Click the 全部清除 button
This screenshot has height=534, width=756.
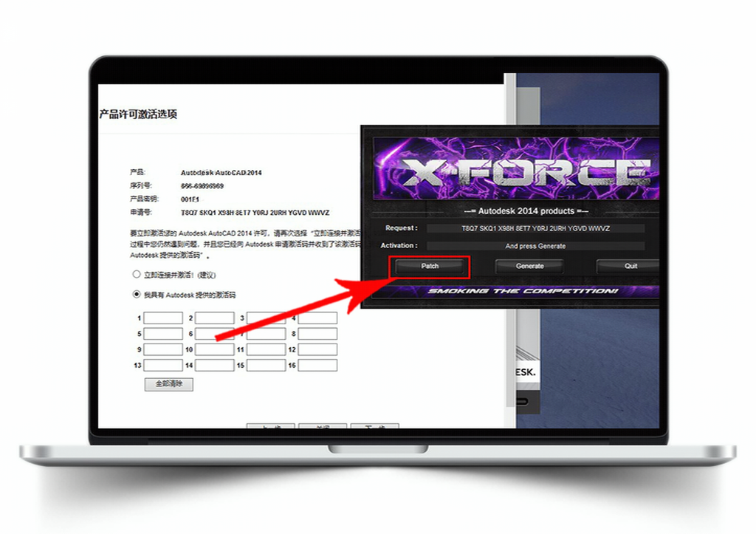pyautogui.click(x=169, y=384)
